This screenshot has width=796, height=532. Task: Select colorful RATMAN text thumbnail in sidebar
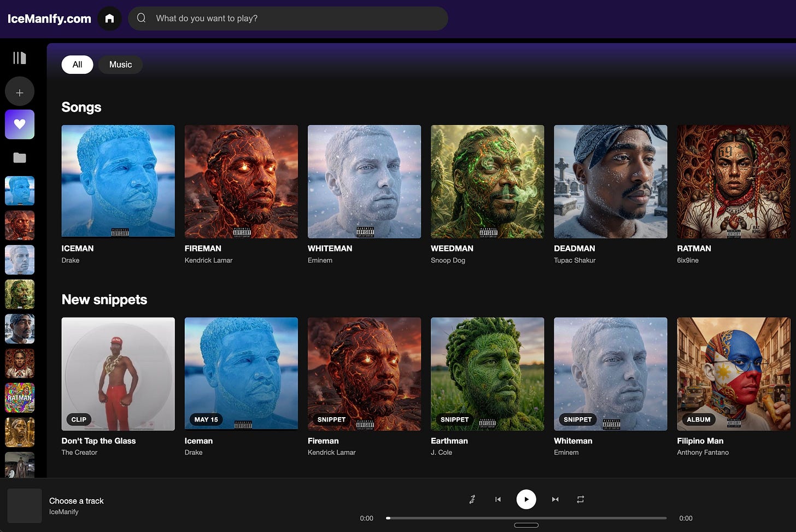point(20,397)
